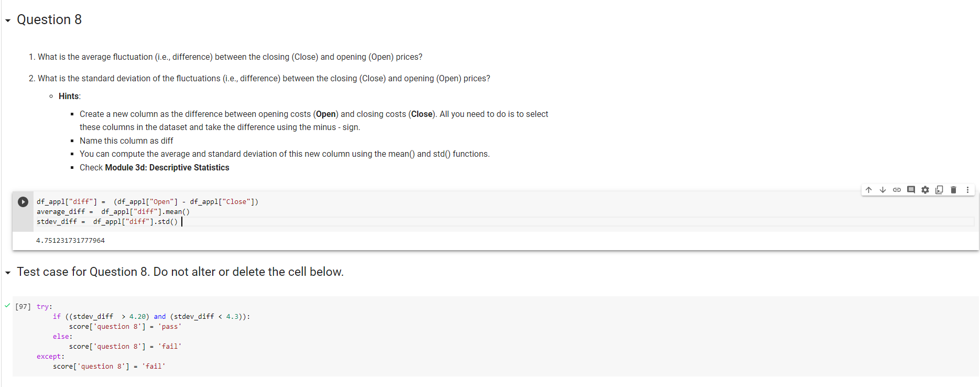Viewport: 980px width, 387px height.
Task: Delete the code cell
Action: click(953, 189)
